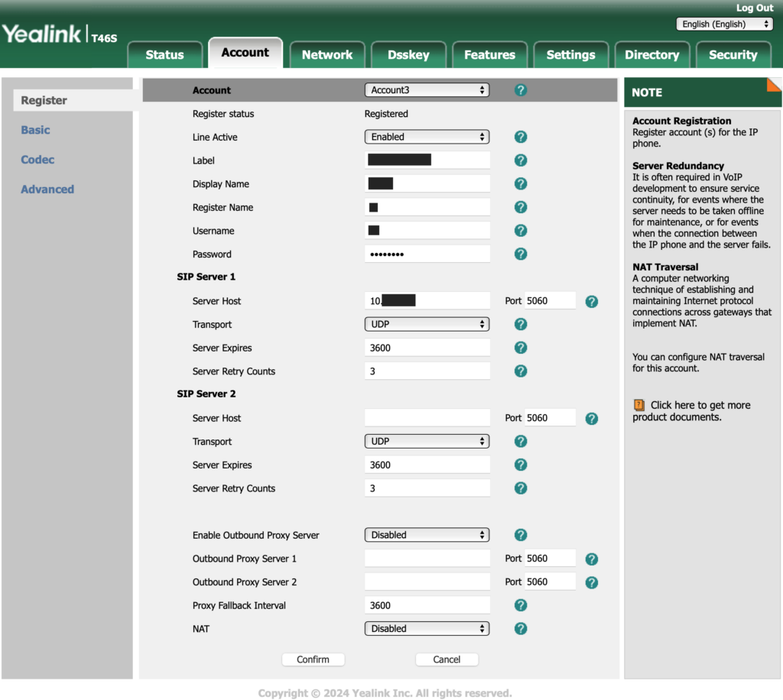
Task: Go to the Security tab
Action: tap(733, 54)
